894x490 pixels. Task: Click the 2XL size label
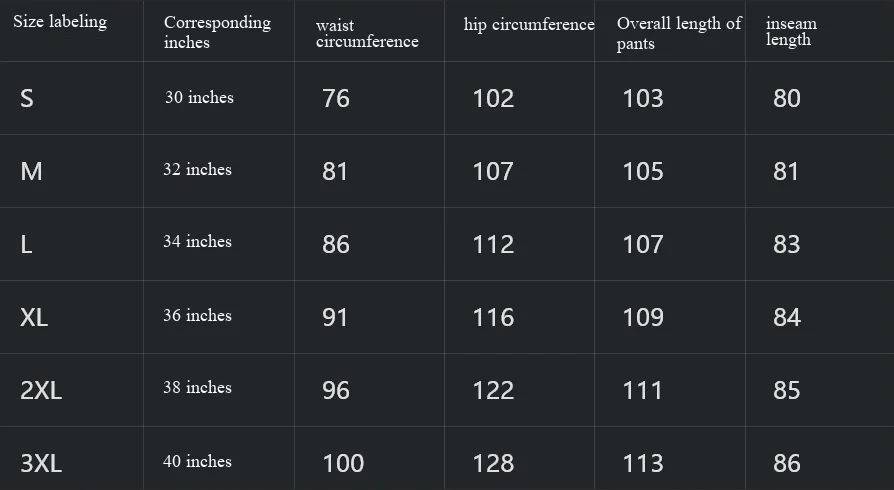(x=41, y=390)
